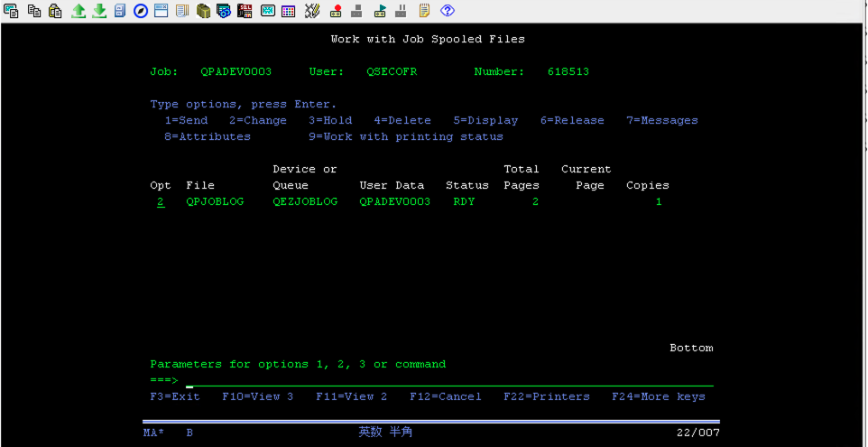
Task: Click the gray pause macro icon
Action: click(402, 10)
